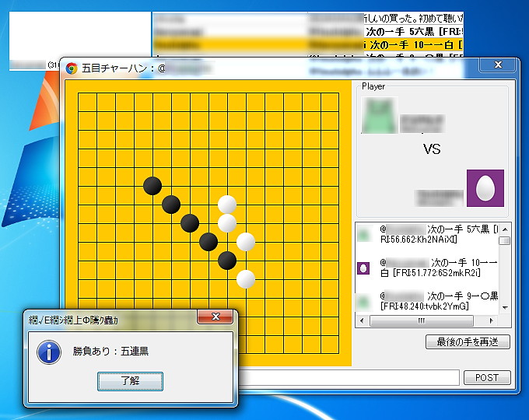Close the 五目チャーハン game window
The width and height of the screenshot is (529, 420).
point(499,65)
